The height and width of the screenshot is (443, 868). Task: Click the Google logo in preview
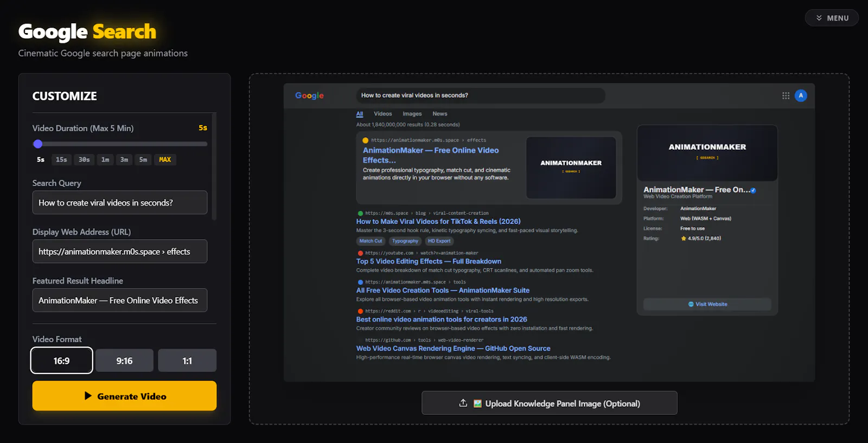click(x=309, y=95)
